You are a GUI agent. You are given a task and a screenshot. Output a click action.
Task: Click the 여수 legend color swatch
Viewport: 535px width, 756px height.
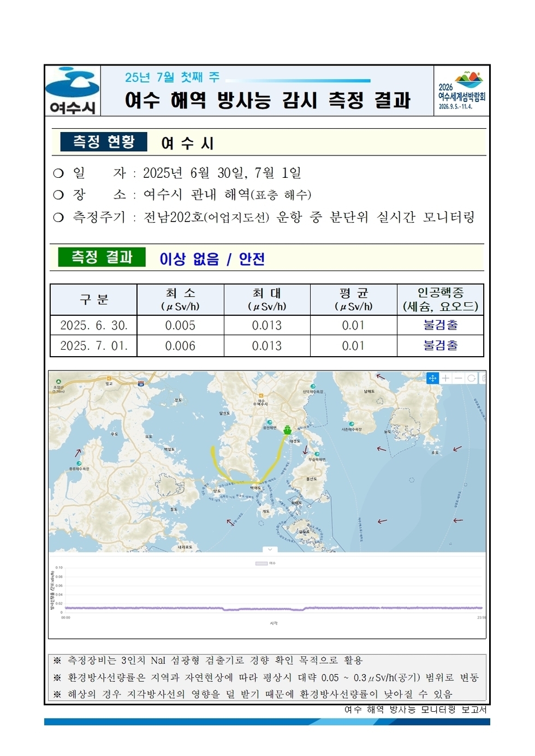(x=261, y=563)
